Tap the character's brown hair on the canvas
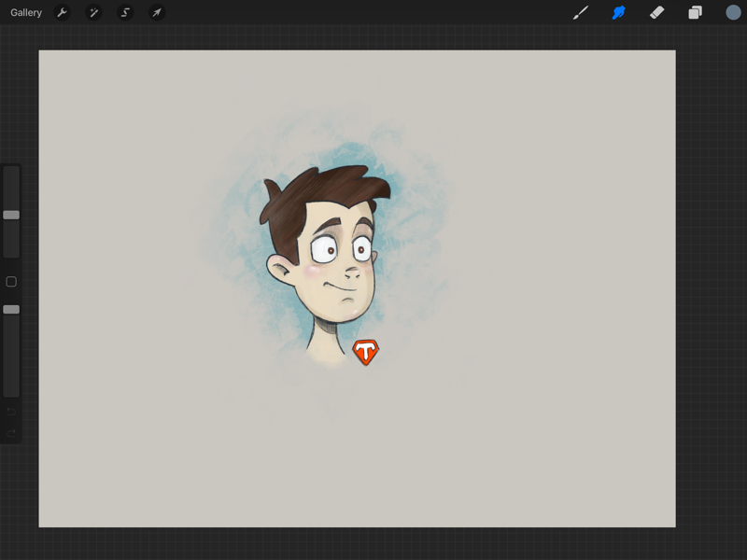This screenshot has width=747, height=560. [x=322, y=187]
